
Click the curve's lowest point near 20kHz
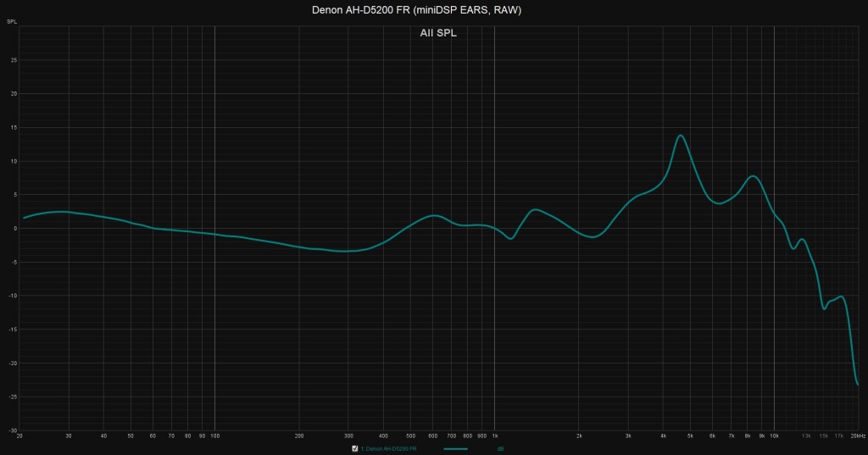pos(858,385)
